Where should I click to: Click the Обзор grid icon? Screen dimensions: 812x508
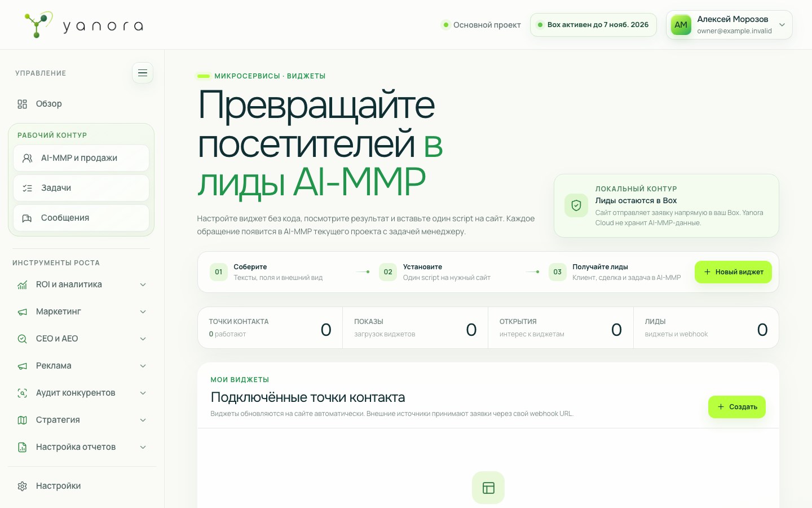pyautogui.click(x=23, y=104)
